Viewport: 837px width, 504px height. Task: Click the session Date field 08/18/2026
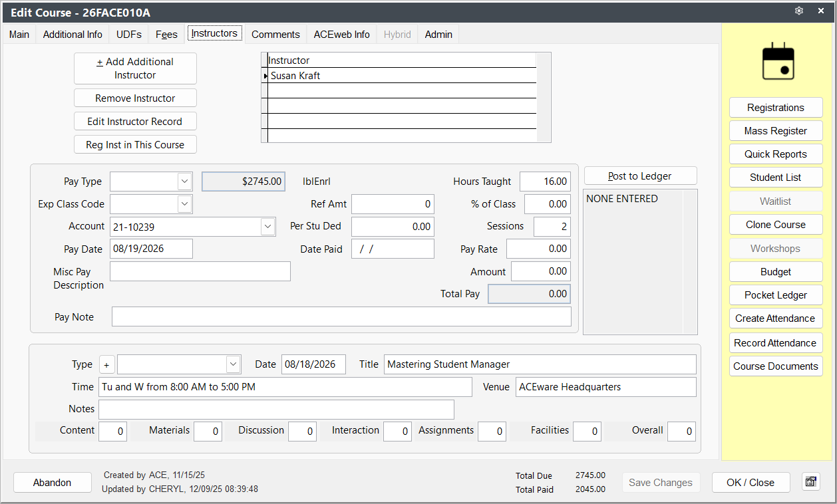tap(313, 364)
